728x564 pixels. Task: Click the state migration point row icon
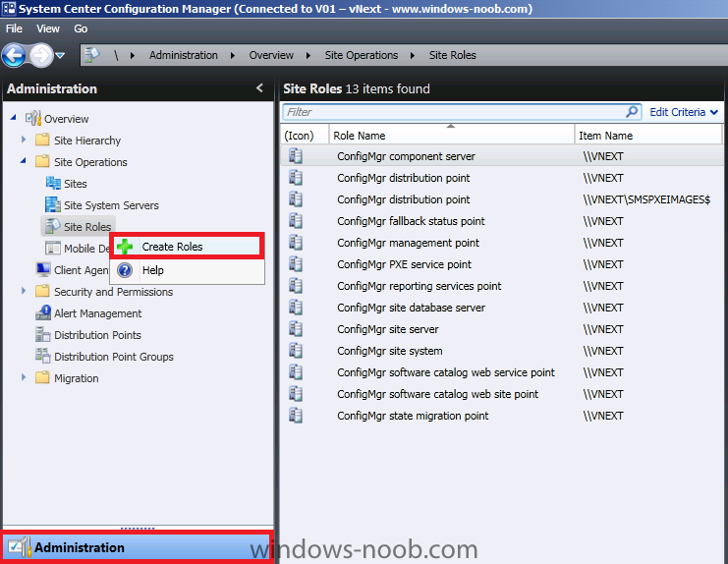(296, 415)
